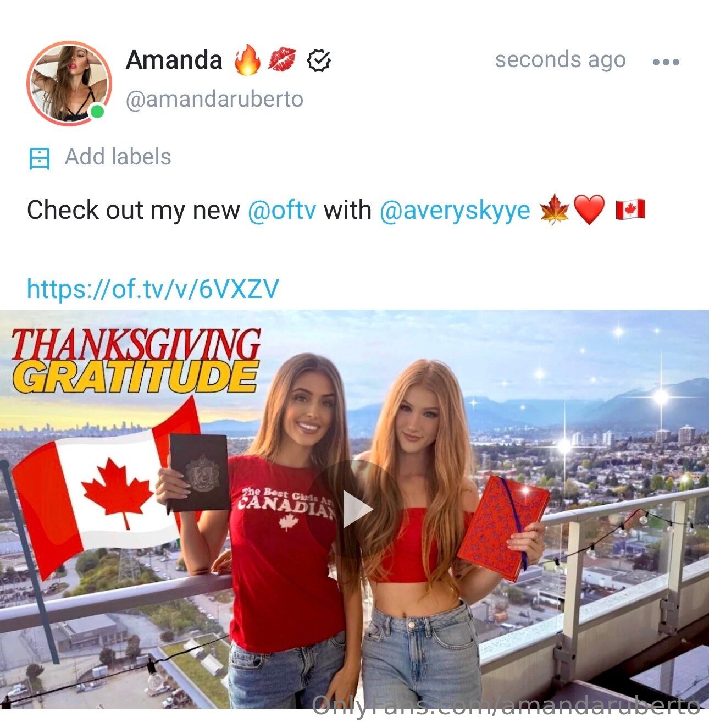The height and width of the screenshot is (728, 709).
Task: Click the Canada flag emoji in caption
Action: click(630, 210)
